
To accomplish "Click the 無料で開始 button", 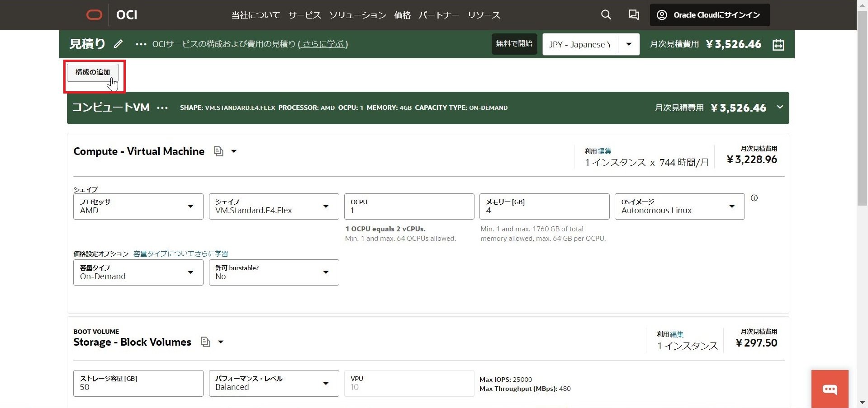I will click(514, 44).
